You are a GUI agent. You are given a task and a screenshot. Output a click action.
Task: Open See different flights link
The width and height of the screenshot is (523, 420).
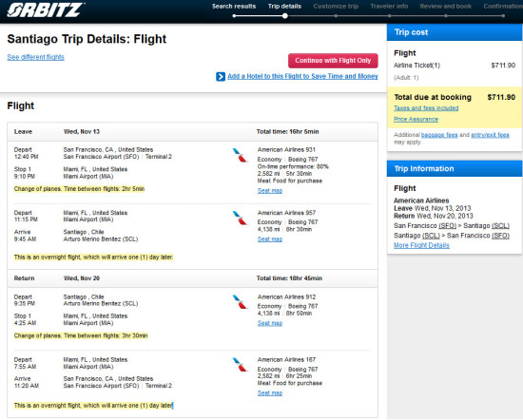coord(36,57)
